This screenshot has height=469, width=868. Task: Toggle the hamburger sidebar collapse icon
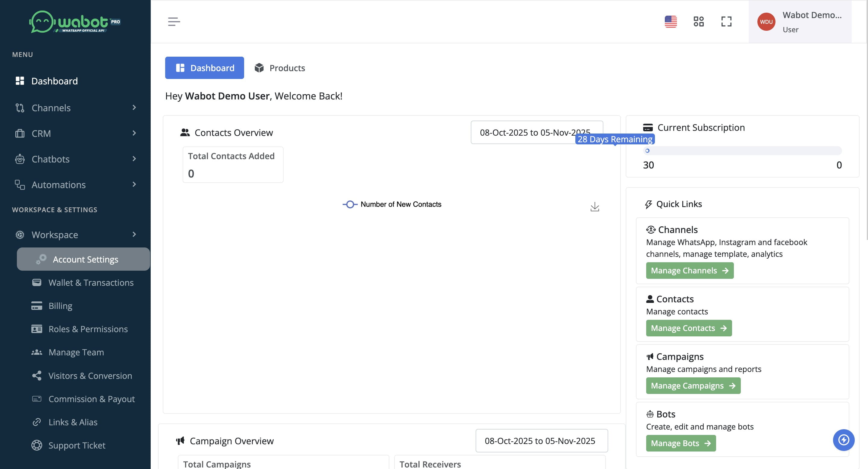click(x=174, y=22)
